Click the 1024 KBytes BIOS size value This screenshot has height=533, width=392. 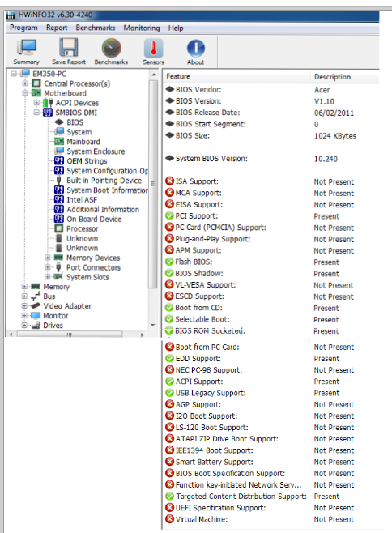(334, 135)
